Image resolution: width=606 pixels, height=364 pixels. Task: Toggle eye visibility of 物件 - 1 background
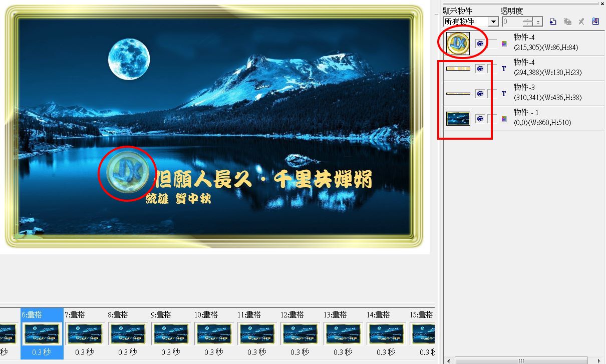pyautogui.click(x=480, y=119)
